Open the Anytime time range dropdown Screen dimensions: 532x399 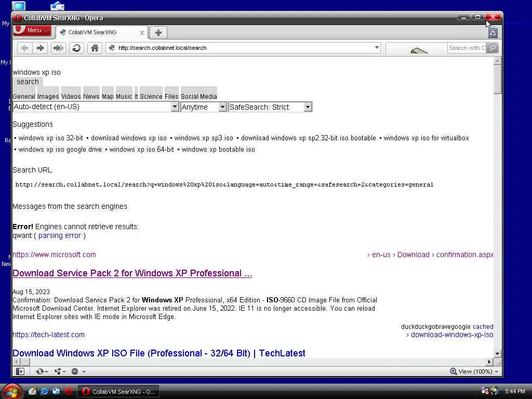point(204,107)
